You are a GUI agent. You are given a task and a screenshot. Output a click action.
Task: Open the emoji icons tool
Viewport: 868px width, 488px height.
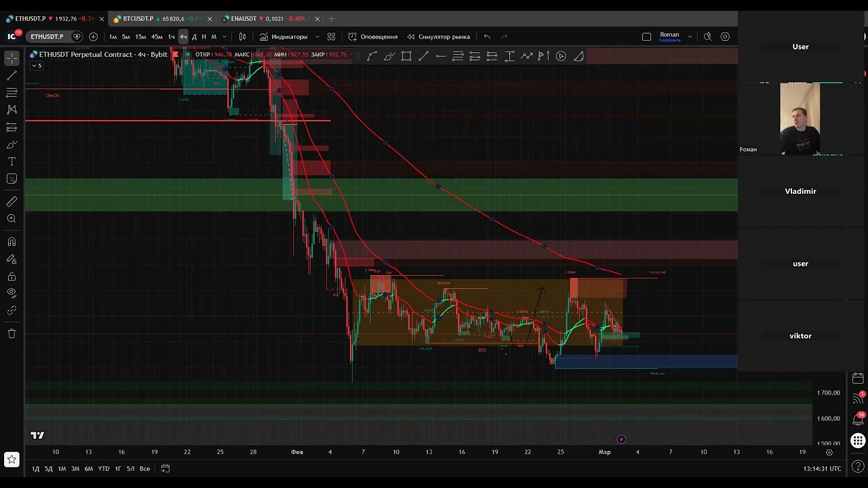click(12, 179)
